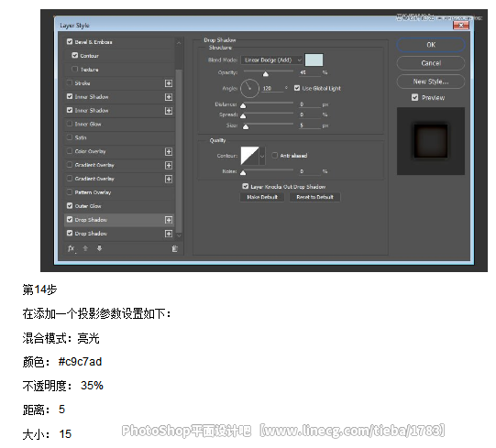This screenshot has width=496, height=448.
Task: Select the Satin entry
Action: pyautogui.click(x=119, y=137)
